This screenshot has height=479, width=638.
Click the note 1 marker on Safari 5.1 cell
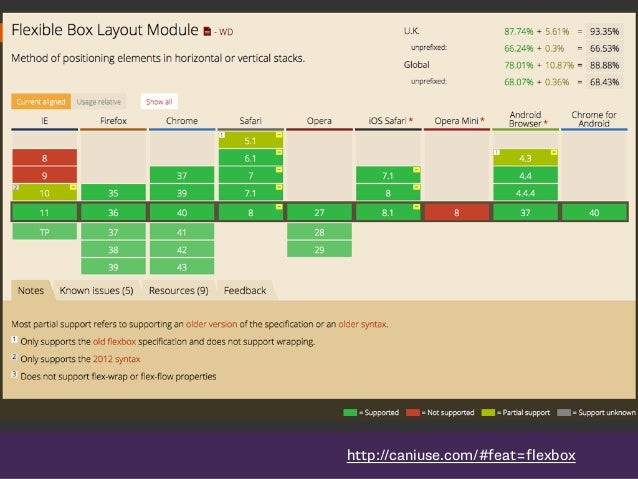(x=222, y=135)
